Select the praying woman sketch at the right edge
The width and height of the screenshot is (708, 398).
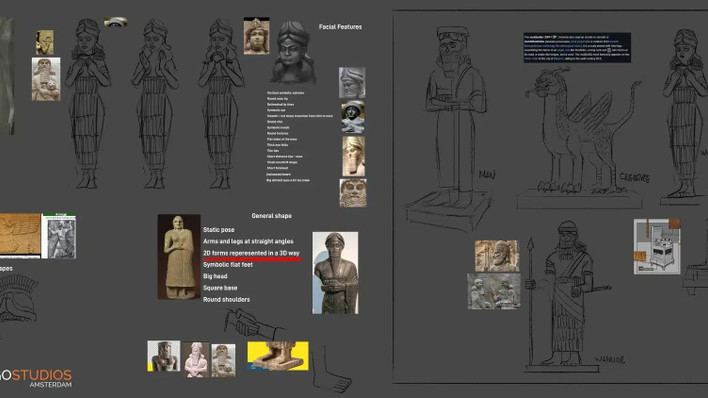click(x=685, y=117)
